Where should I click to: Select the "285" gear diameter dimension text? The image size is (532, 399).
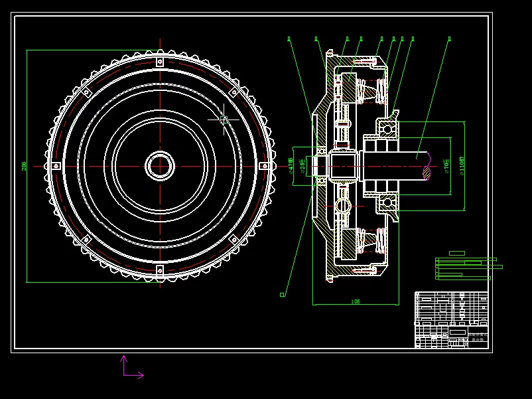point(24,166)
